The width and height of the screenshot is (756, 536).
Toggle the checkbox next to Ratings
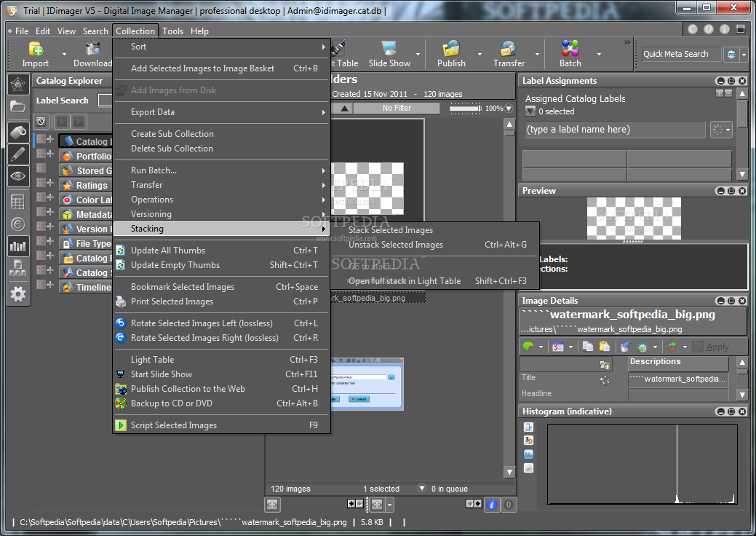pyautogui.click(x=41, y=183)
